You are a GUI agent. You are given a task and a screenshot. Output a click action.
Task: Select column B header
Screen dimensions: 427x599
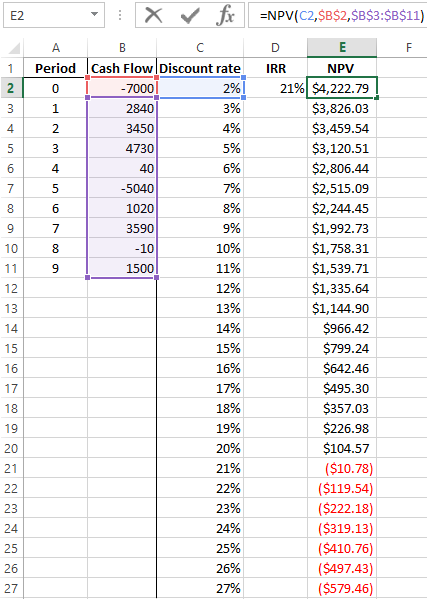pyautogui.click(x=122, y=48)
